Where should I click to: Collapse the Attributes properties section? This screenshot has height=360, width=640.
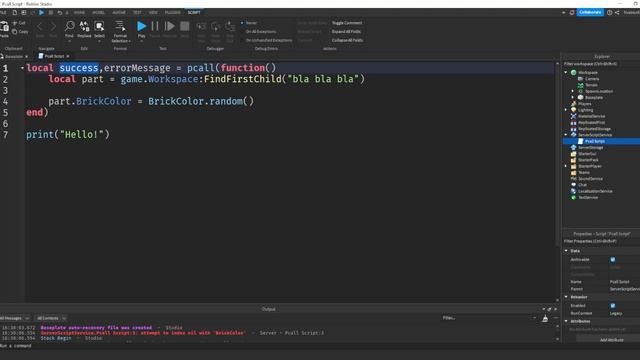pyautogui.click(x=566, y=321)
